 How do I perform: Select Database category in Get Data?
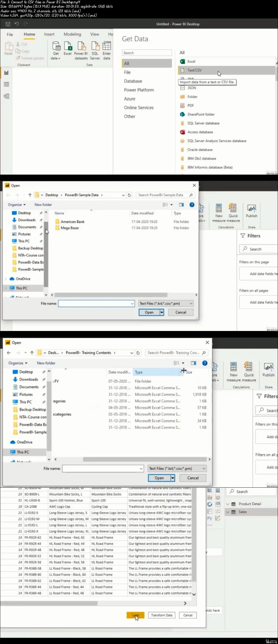pyautogui.click(x=133, y=81)
